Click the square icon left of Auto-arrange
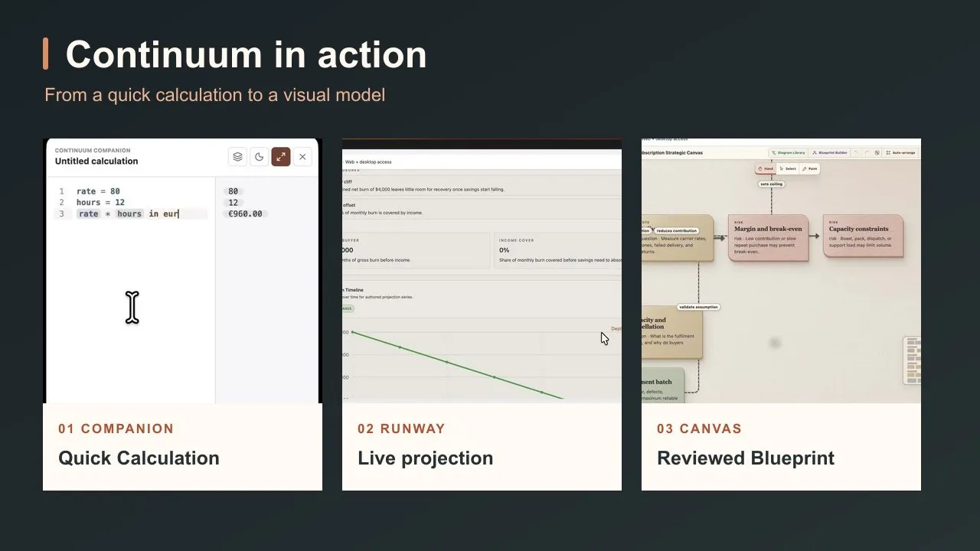The image size is (980, 551). click(x=877, y=152)
